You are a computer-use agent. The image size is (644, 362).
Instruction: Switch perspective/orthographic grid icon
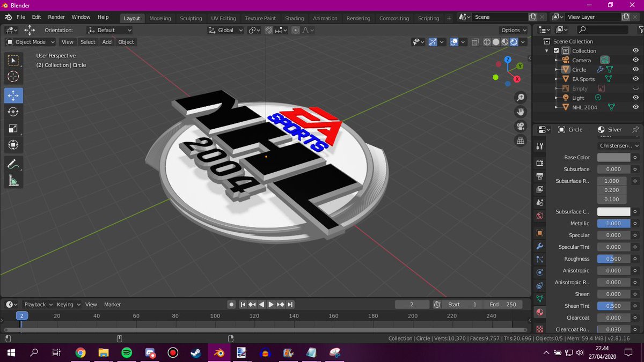pyautogui.click(x=520, y=141)
